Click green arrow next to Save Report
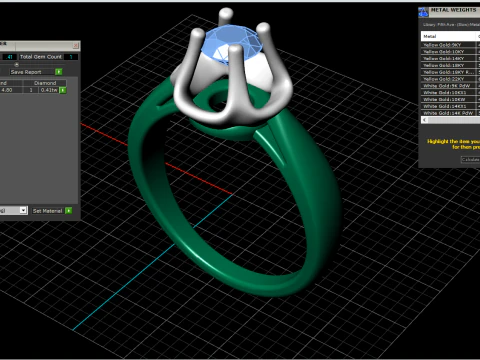The image size is (480, 360). click(59, 72)
